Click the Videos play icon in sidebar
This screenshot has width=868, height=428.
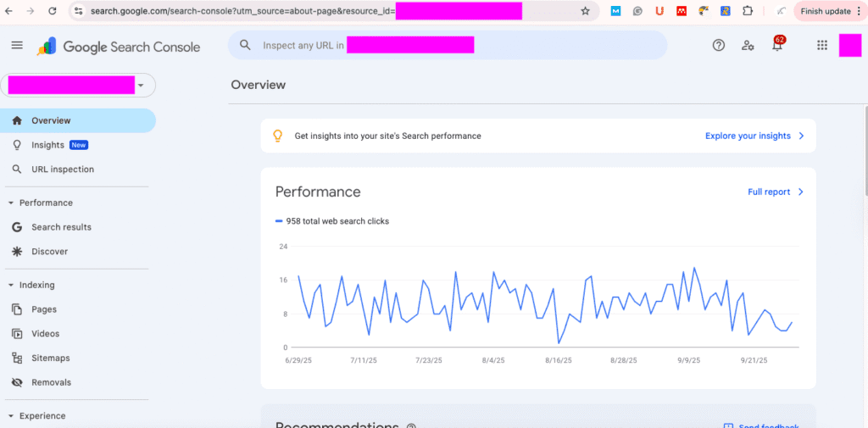17,334
